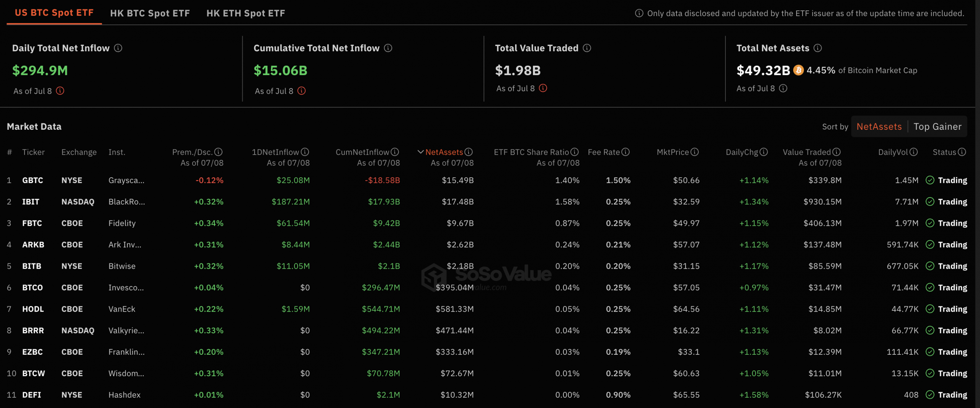Click GBTC trading status check icon
Viewport: 980px width, 408px height.
[930, 180]
